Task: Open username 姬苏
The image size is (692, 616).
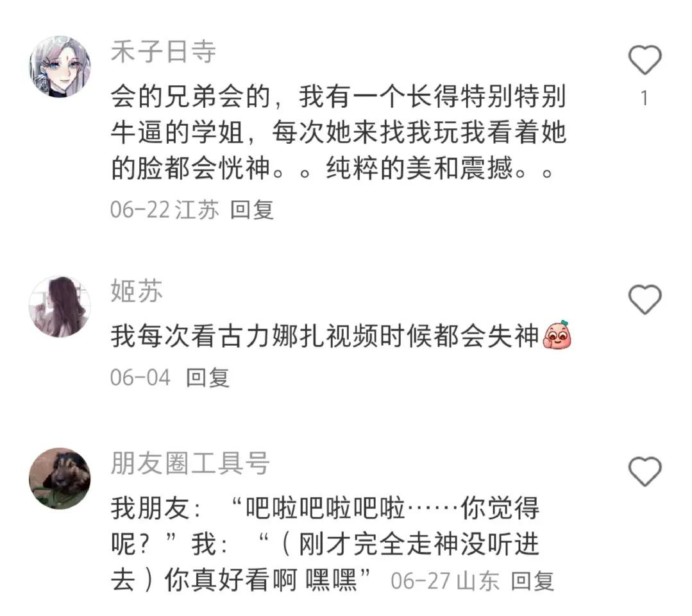Action: 137,291
